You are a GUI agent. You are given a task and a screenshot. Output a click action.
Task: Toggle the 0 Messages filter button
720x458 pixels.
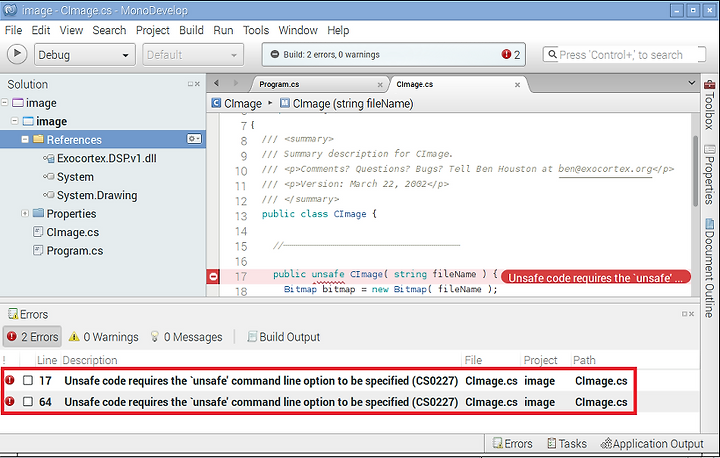pos(186,337)
